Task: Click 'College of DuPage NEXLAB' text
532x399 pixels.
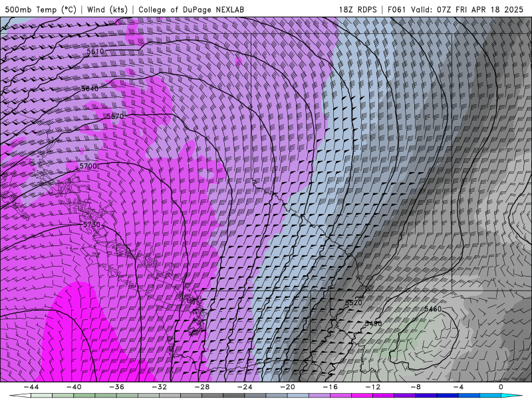Action: (x=191, y=9)
